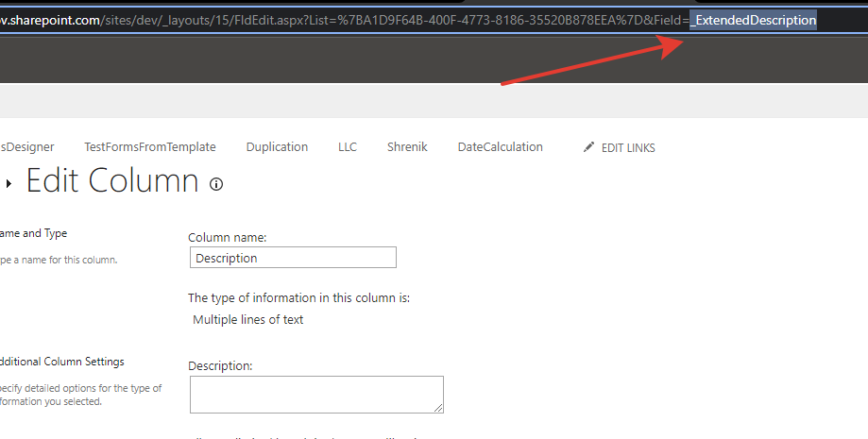This screenshot has height=439, width=868.
Task: Click the 'Multiple lines of text' label
Action: (x=248, y=320)
